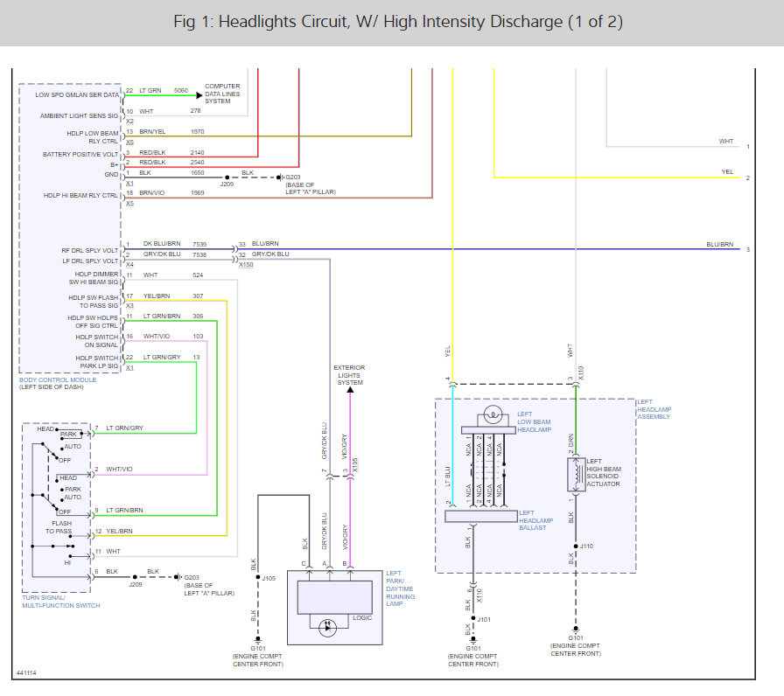
Task: Click circuit number '307'
Action: tap(198, 296)
